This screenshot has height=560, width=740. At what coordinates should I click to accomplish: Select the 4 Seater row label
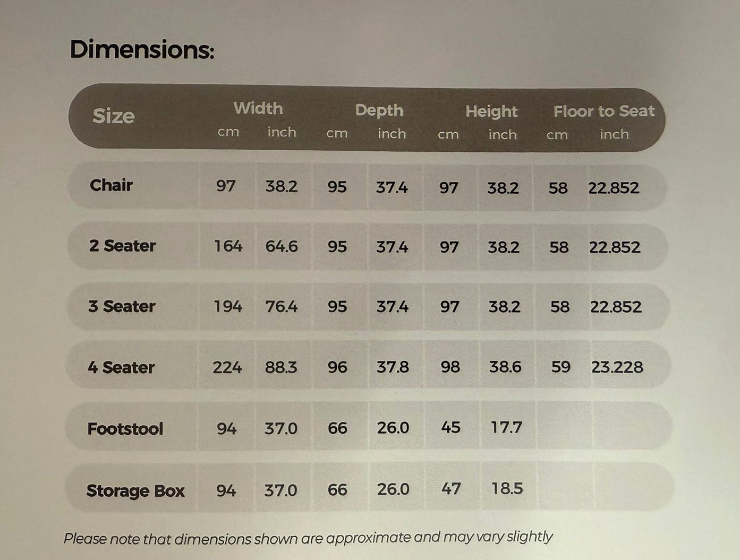coord(121,367)
